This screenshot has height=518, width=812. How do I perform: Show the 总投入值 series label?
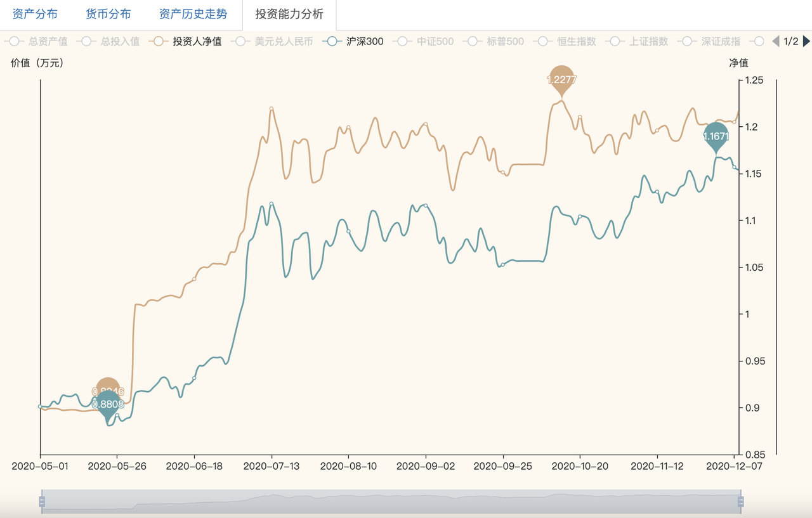click(120, 42)
